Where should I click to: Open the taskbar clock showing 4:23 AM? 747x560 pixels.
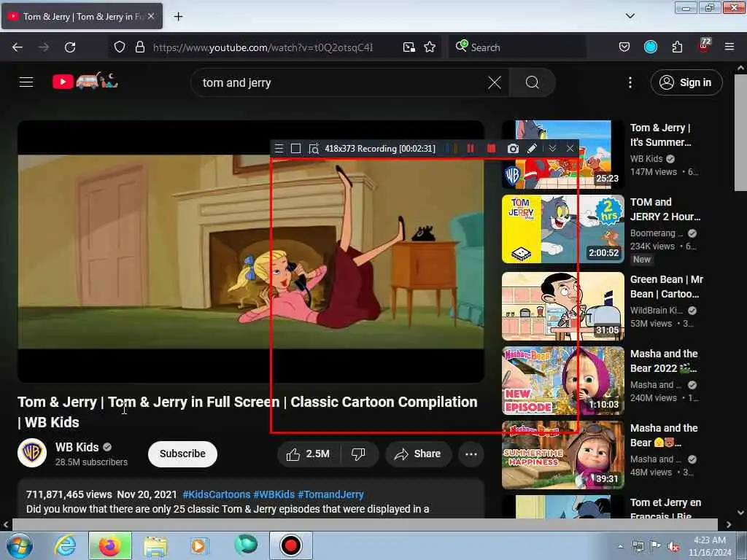[x=710, y=546]
